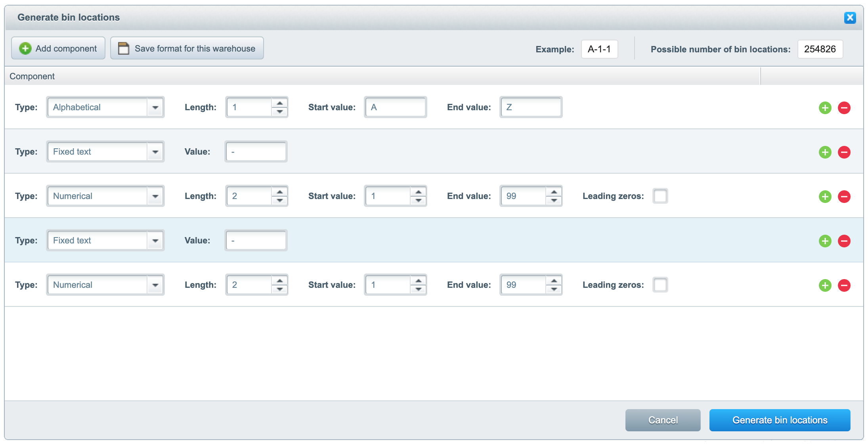Enable Leading zeros for last Numerical row

660,285
